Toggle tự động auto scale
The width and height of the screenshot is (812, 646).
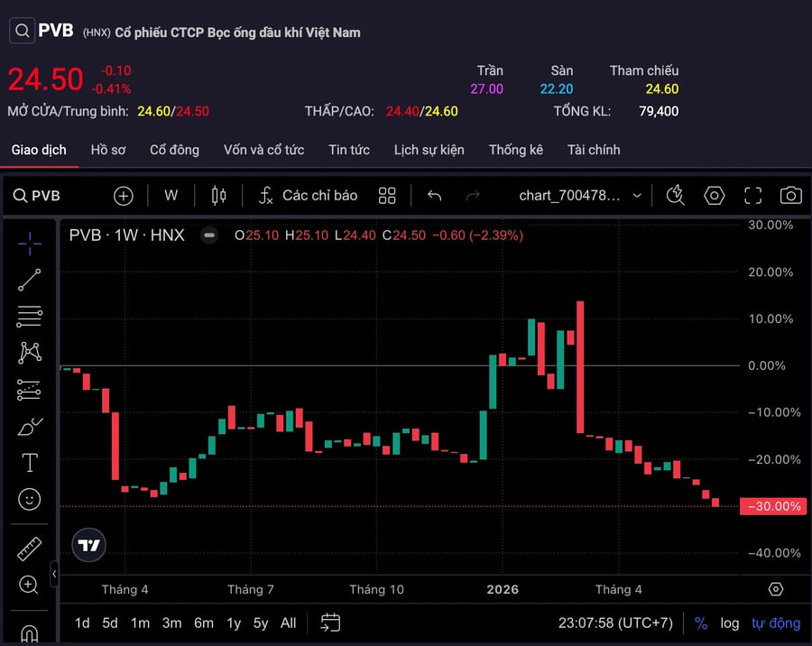776,623
